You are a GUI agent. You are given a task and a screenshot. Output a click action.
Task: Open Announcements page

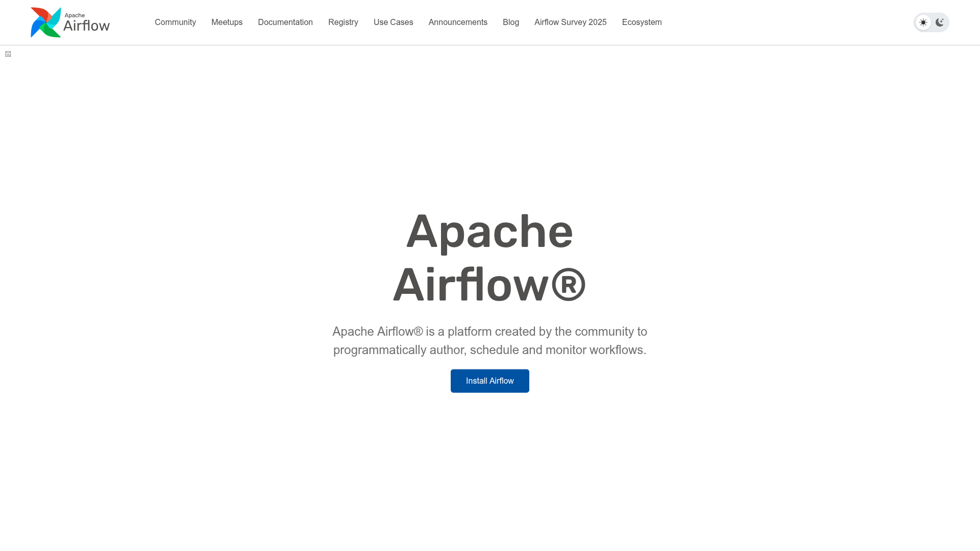[x=458, y=22]
